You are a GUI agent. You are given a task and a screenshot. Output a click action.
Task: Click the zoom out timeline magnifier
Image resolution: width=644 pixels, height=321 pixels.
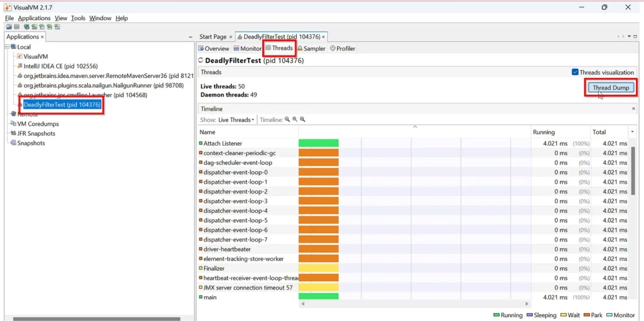[x=295, y=119]
